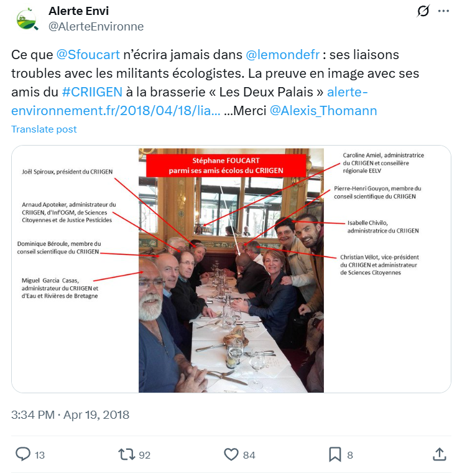View the 92 reposts count
Screen dimensions: 452x476
point(145,455)
